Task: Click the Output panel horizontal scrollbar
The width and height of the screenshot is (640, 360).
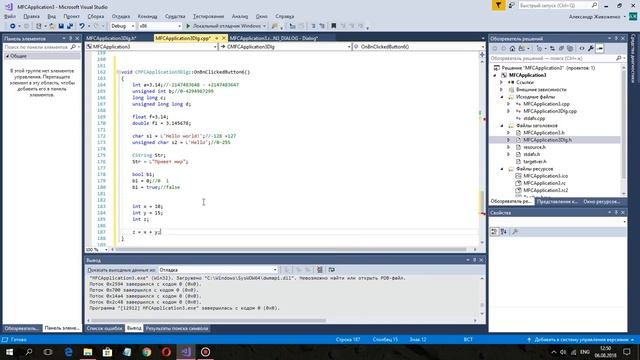Action: click(x=208, y=320)
